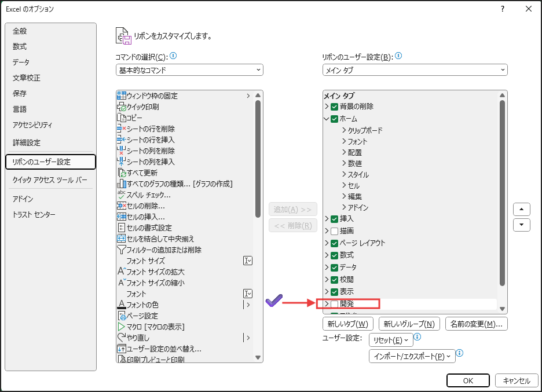This screenshot has width=542, height=392.
Task: Expand the クリップボード group
Action: pos(344,130)
